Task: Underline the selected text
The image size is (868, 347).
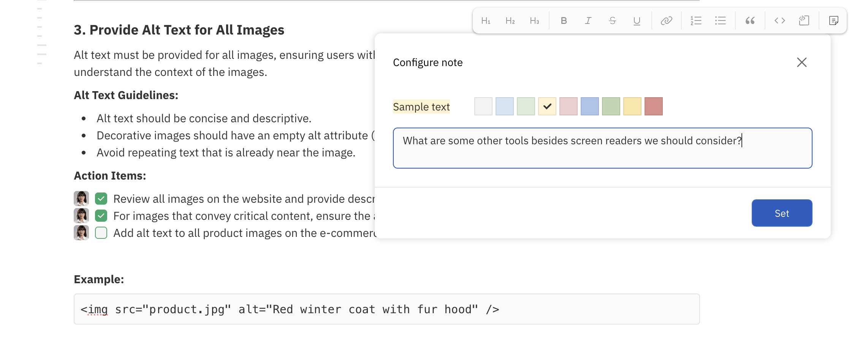Action: click(637, 21)
